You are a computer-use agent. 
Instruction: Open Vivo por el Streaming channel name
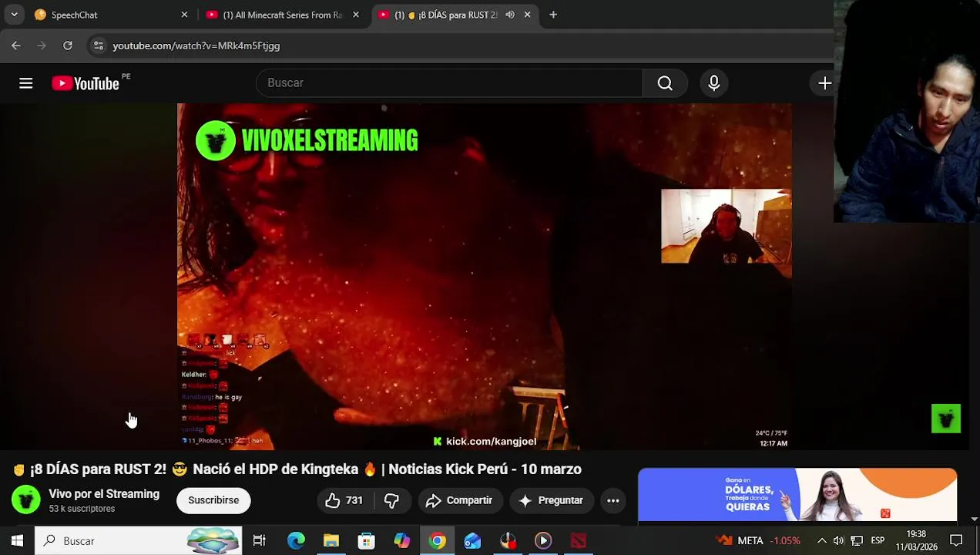[104, 494]
